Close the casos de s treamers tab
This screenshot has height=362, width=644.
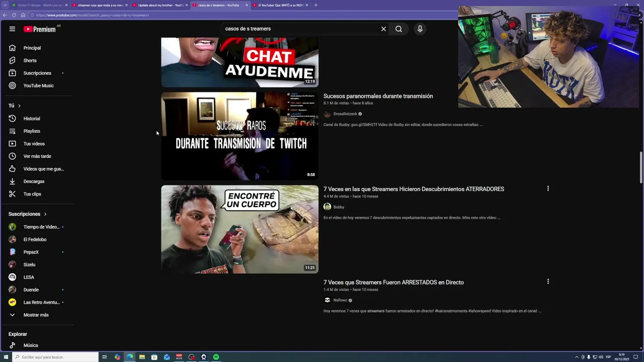click(x=247, y=5)
